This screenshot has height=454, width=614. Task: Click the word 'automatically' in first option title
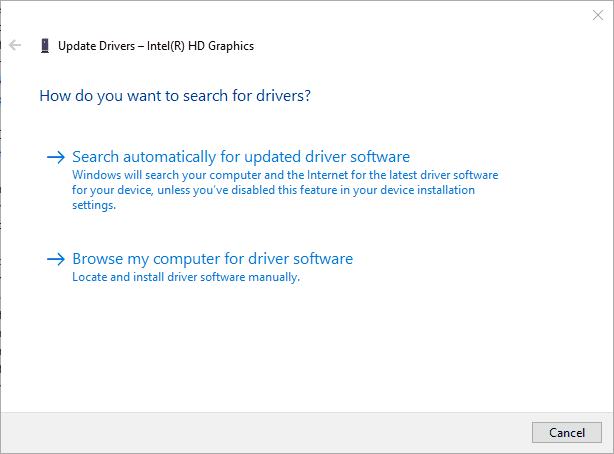(x=170, y=157)
